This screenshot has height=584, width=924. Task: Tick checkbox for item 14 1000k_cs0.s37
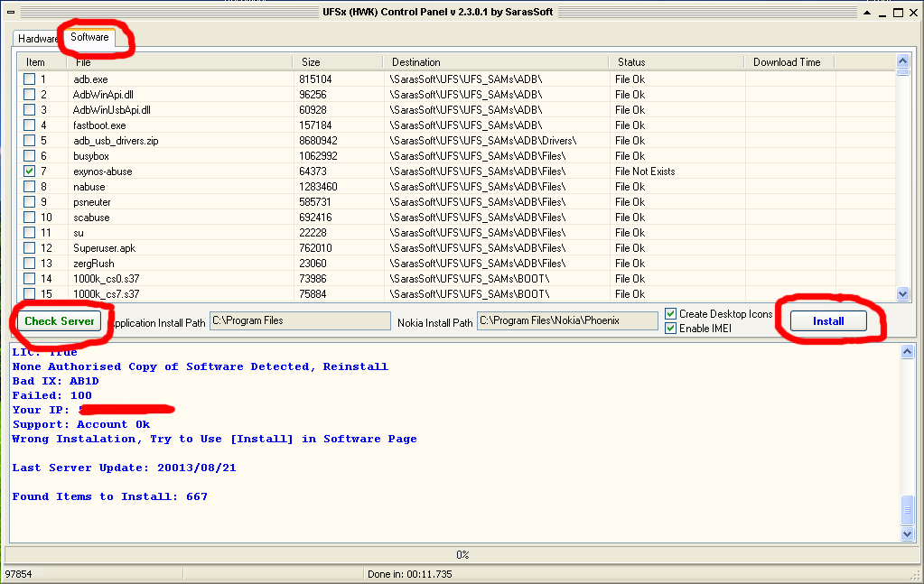30,278
